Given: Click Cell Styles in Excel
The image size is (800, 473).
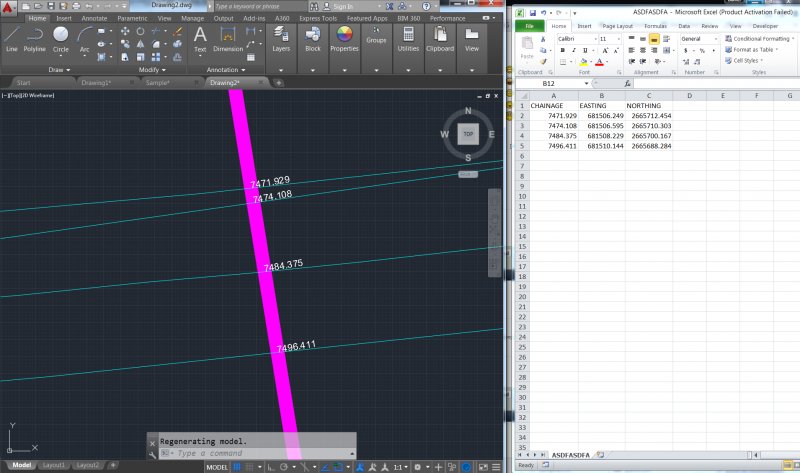Looking at the screenshot, I should tap(744, 61).
